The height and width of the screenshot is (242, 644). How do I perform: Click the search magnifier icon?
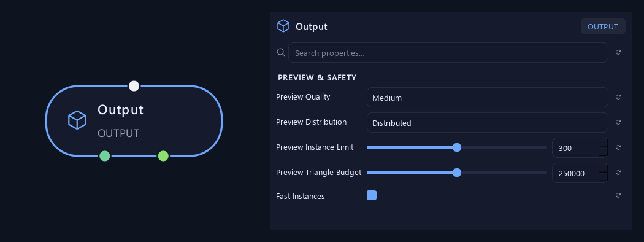[x=281, y=52]
